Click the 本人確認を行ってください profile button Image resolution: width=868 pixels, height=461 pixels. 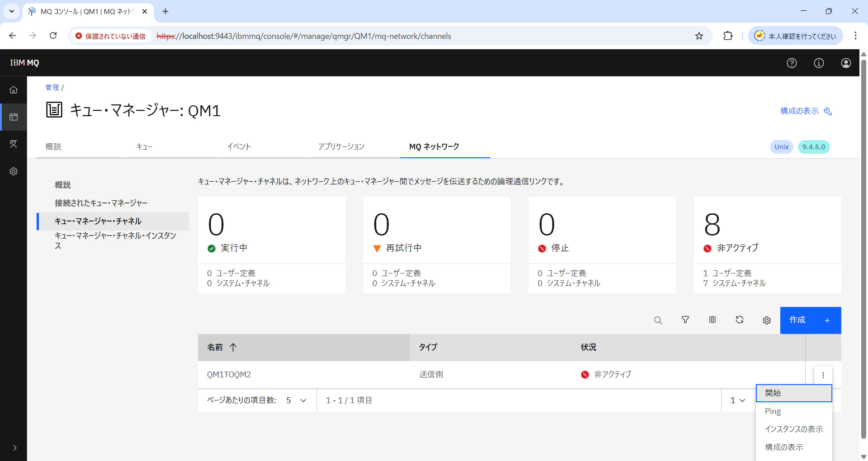click(796, 36)
